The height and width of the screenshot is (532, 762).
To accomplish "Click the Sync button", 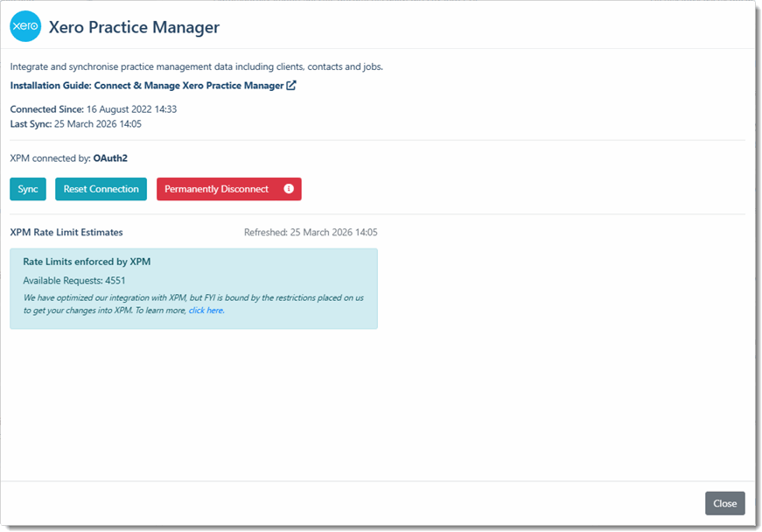I will tap(28, 189).
